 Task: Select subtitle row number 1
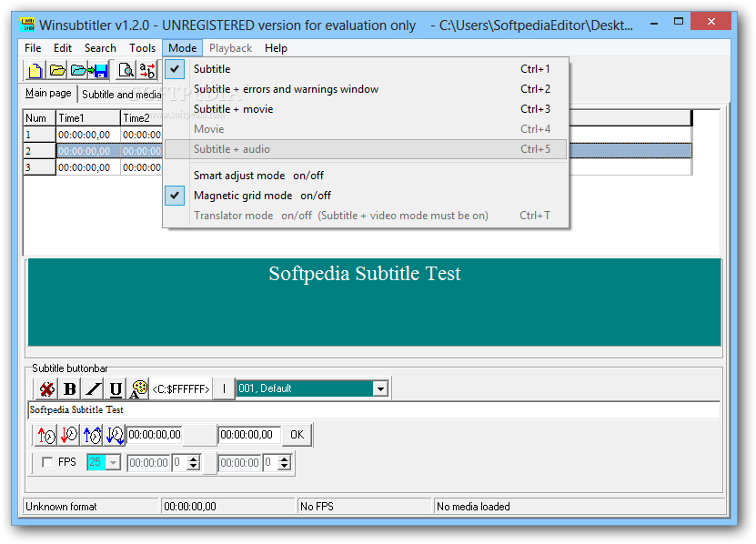pos(39,135)
